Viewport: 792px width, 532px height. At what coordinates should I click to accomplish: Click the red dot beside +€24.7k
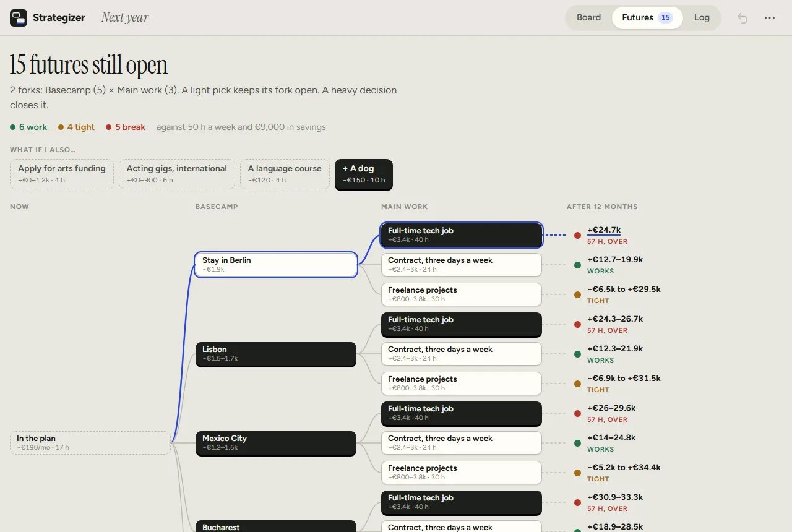(577, 235)
